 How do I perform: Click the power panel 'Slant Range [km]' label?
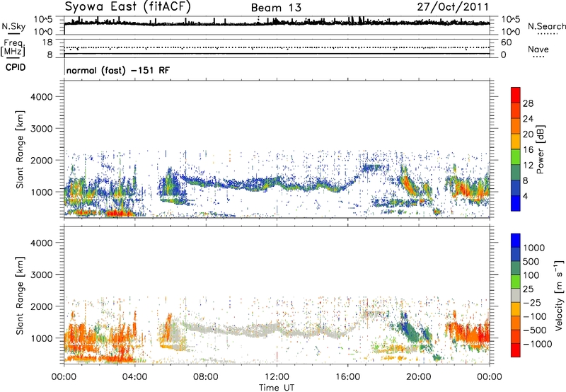tap(20, 149)
